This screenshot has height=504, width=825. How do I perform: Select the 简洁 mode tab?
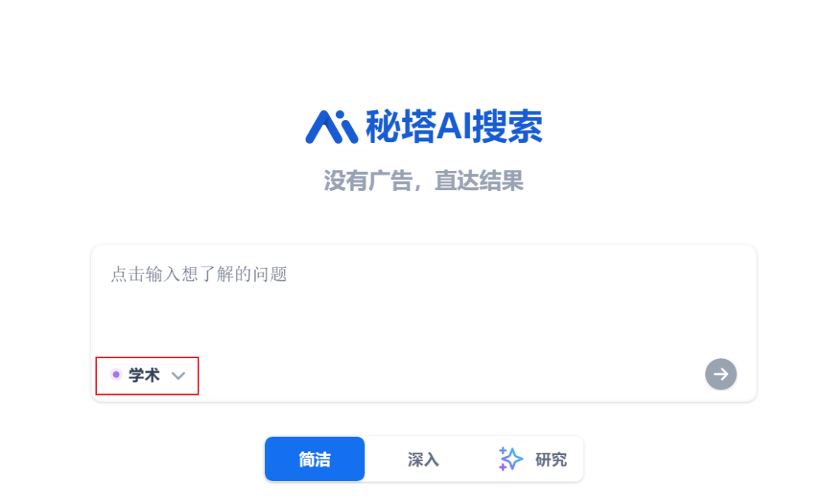click(x=315, y=459)
